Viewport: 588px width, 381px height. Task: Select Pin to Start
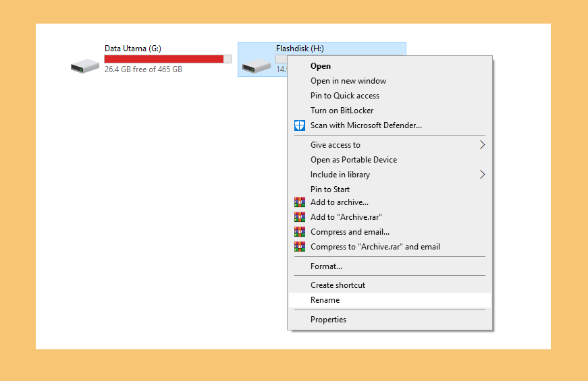[x=390, y=189]
